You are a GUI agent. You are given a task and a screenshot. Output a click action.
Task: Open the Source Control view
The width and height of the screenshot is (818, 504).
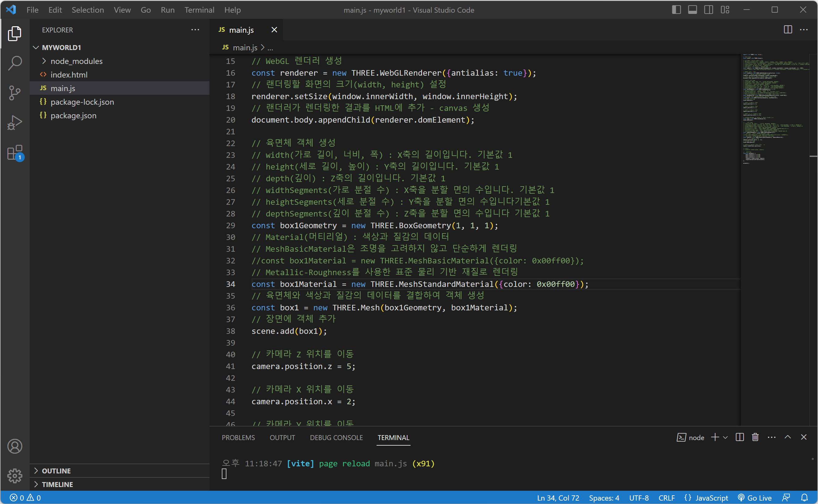point(15,93)
